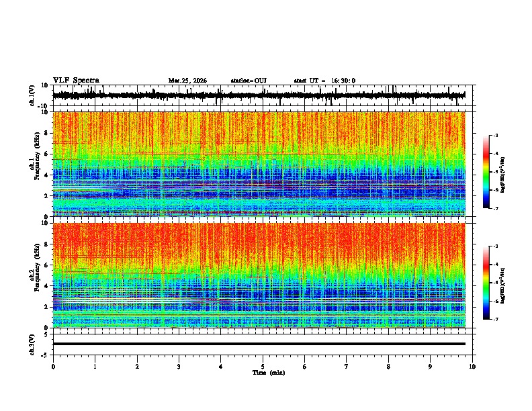Click the time-axis tick label "1"
532x411 pixels.
click(95, 367)
